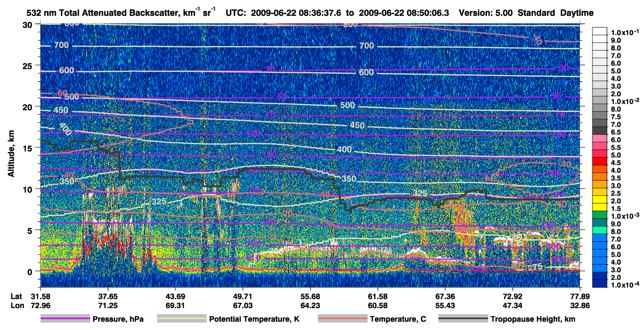This screenshot has height=330, width=644.
Task: Click longitude value 69.31
Action: pyautogui.click(x=175, y=306)
